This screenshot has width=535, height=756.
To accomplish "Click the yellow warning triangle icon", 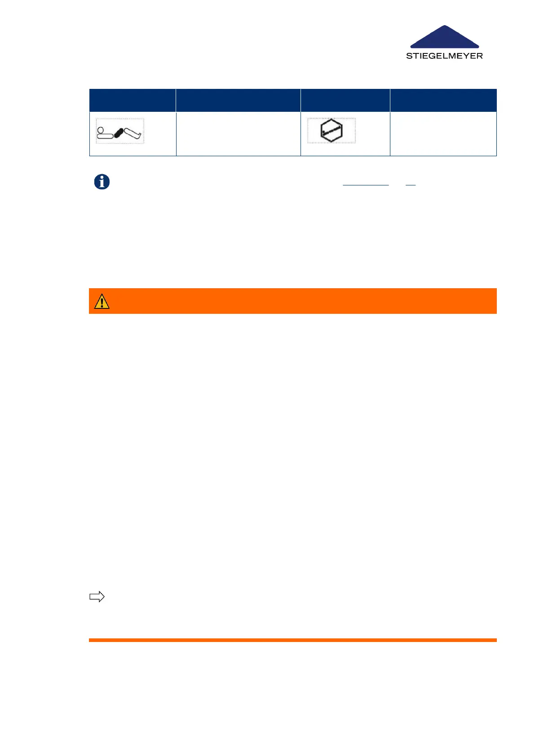I will point(102,301).
